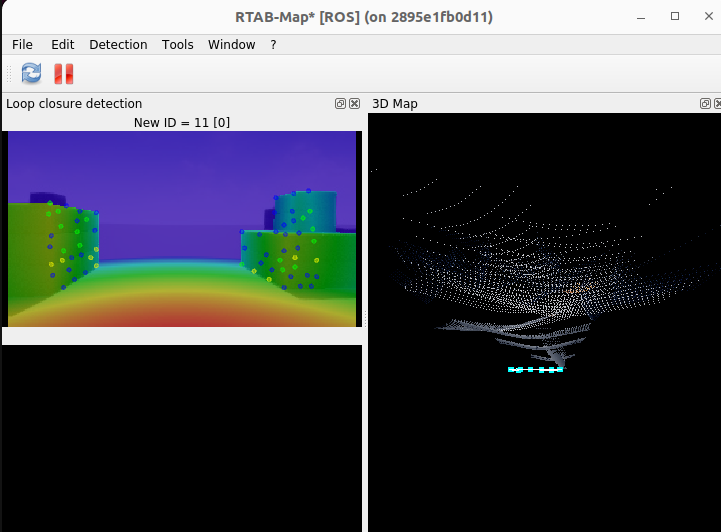The height and width of the screenshot is (532, 721).
Task: Undock the 3D Map panel
Action: 706,104
